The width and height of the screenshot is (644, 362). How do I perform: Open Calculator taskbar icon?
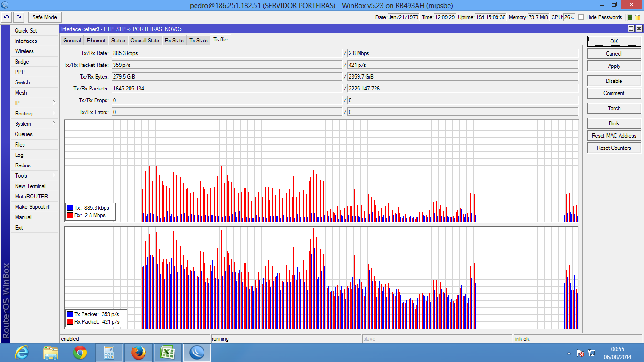(x=109, y=353)
